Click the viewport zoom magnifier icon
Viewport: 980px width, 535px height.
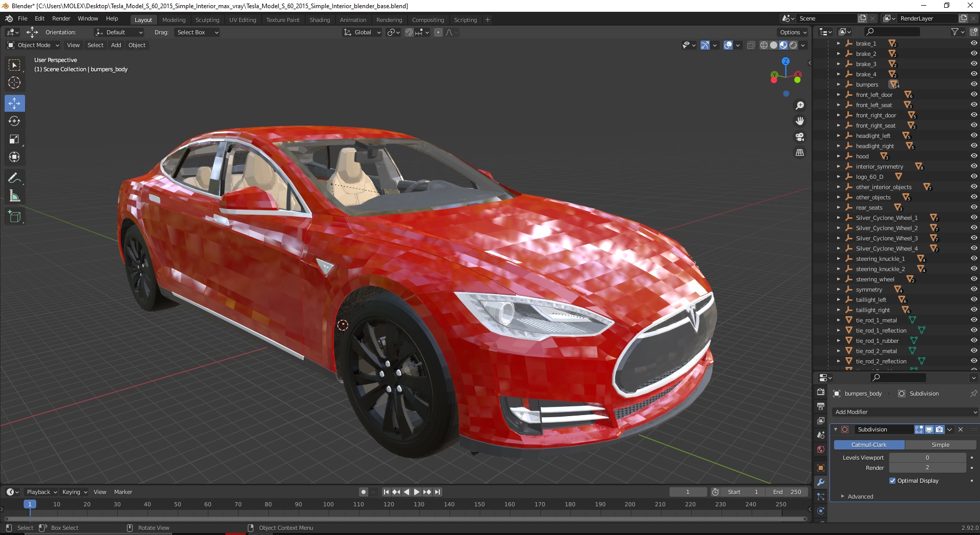click(800, 106)
